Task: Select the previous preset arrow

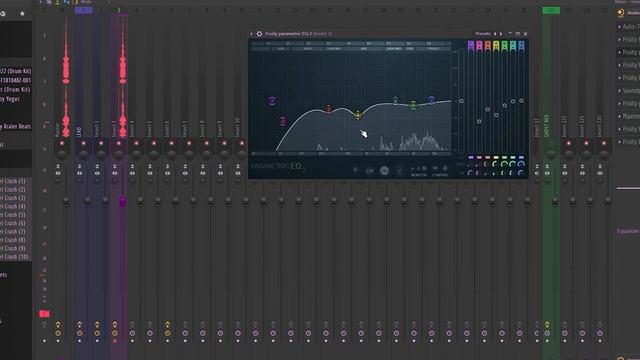Action: (x=495, y=34)
